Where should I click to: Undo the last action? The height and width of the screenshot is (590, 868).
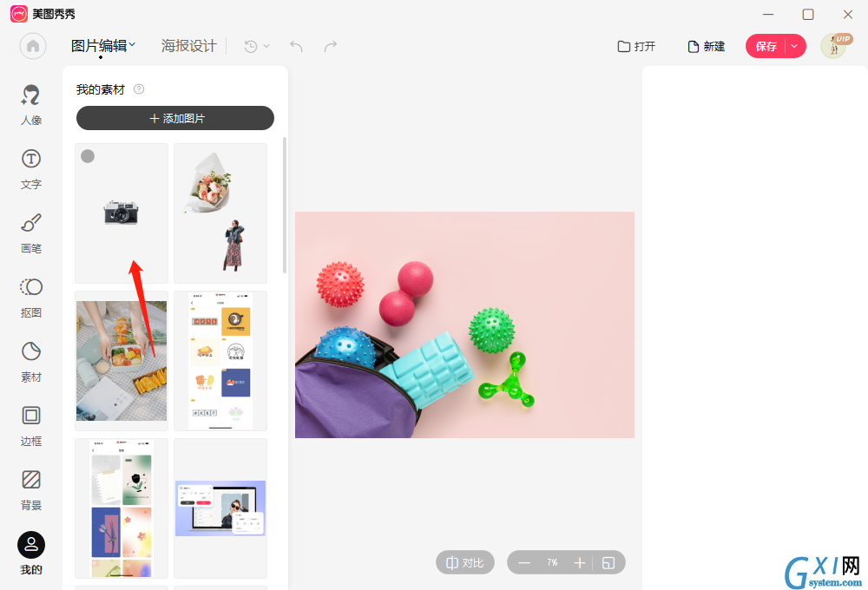tap(296, 47)
